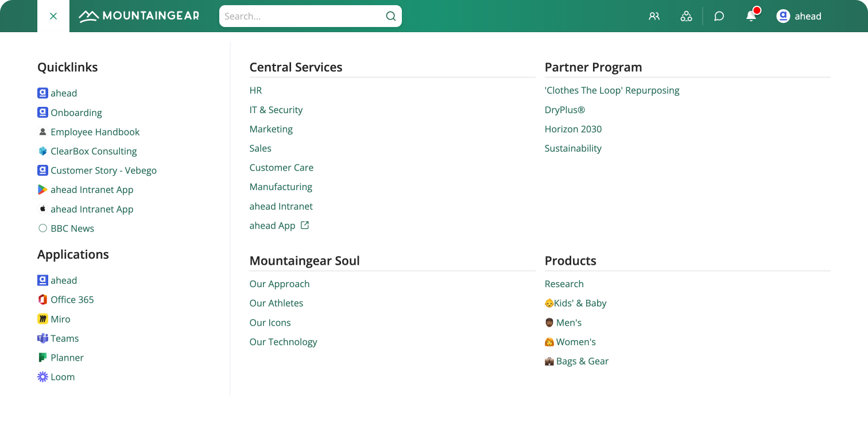Open the people directory icon
The height and width of the screenshot is (421, 868).
pyautogui.click(x=654, y=16)
